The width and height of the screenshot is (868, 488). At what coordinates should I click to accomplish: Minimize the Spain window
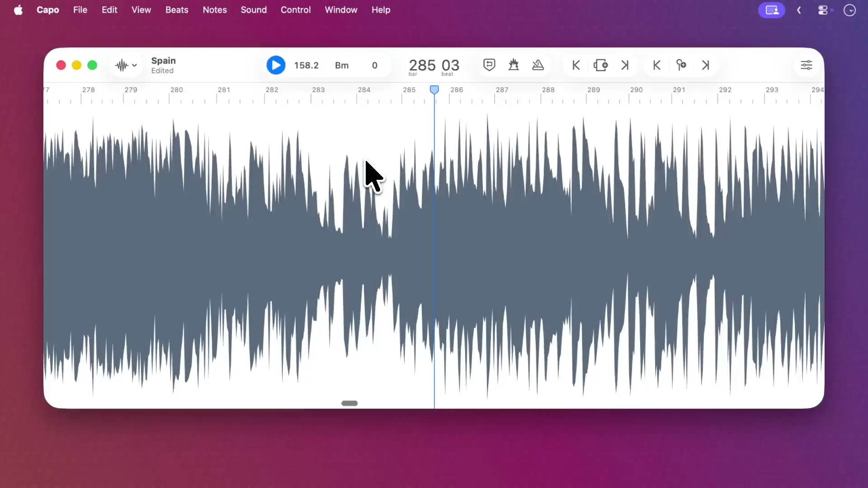coord(77,65)
